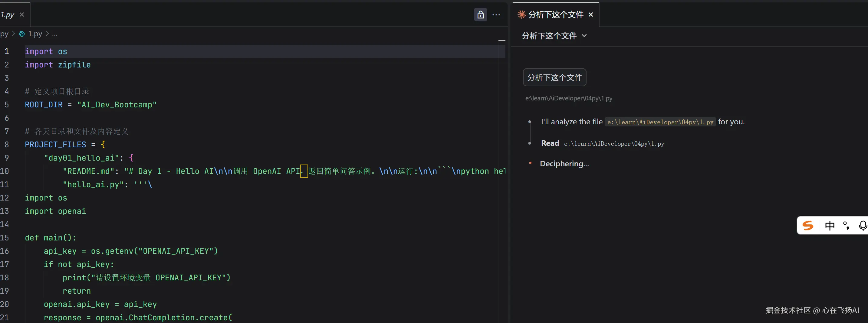Click the Claude asterisk icon on the chat tab
Screen dimensions: 868x323
point(521,15)
